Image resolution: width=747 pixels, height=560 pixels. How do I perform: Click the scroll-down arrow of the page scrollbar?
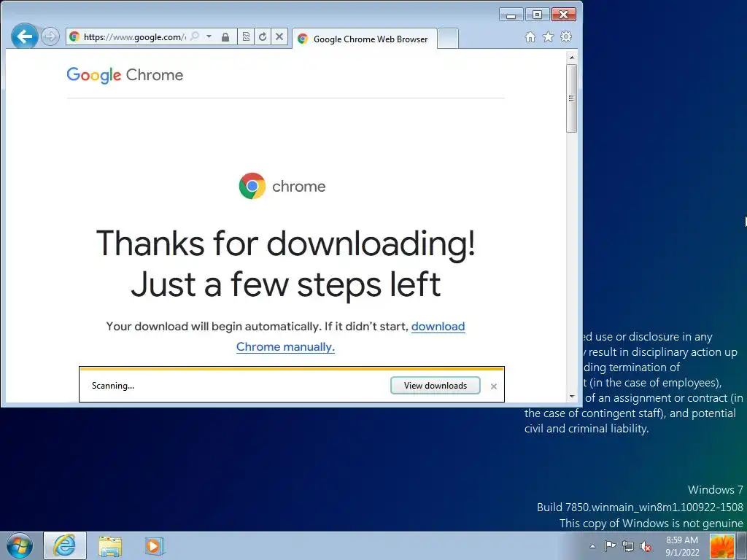click(x=572, y=396)
